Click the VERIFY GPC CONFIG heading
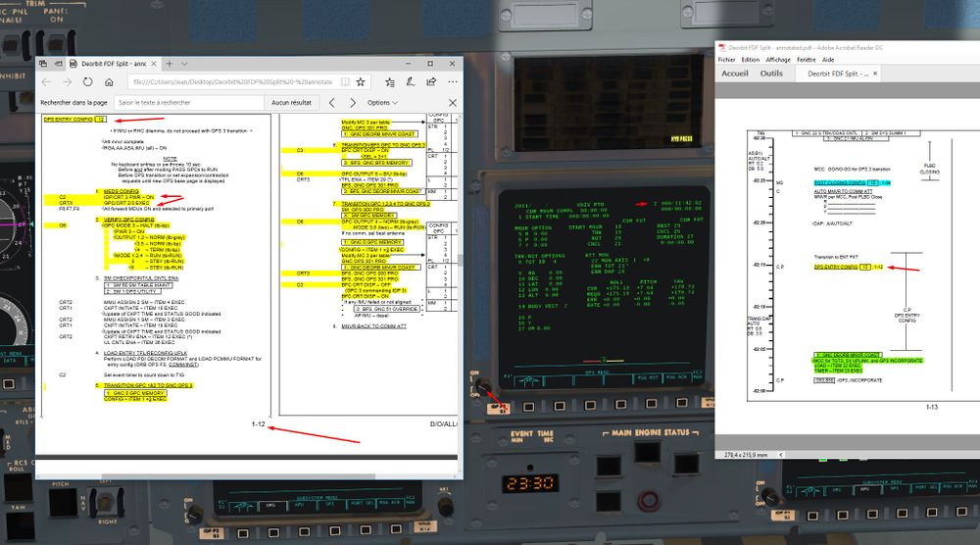The height and width of the screenshot is (545, 980). coord(128,220)
